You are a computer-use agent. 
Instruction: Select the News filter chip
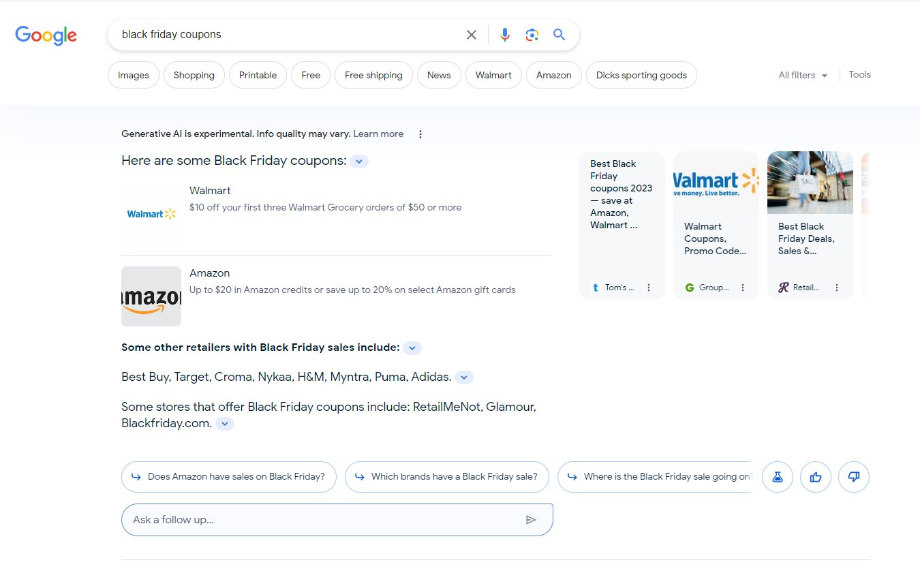[439, 76]
